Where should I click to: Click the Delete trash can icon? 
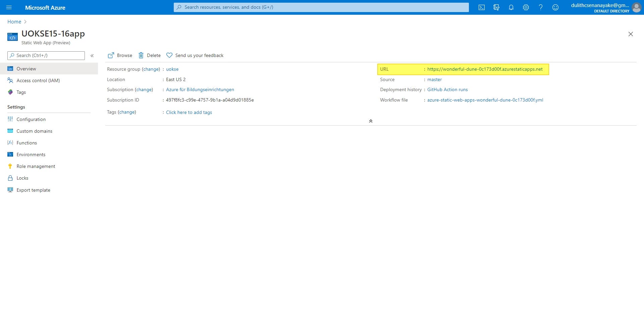tap(141, 55)
